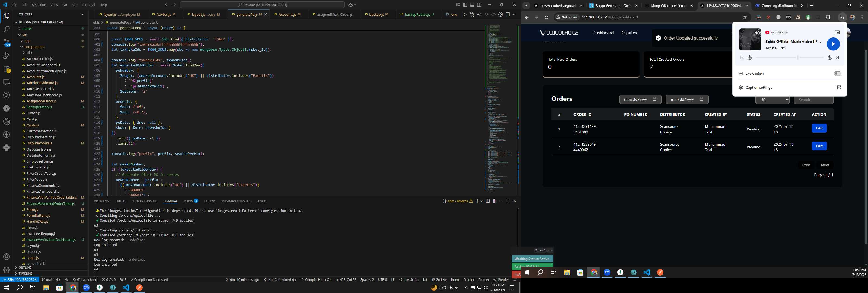Bookmark this page with the star icon
Image resolution: width=868 pixels, height=293 pixels.
745,17
